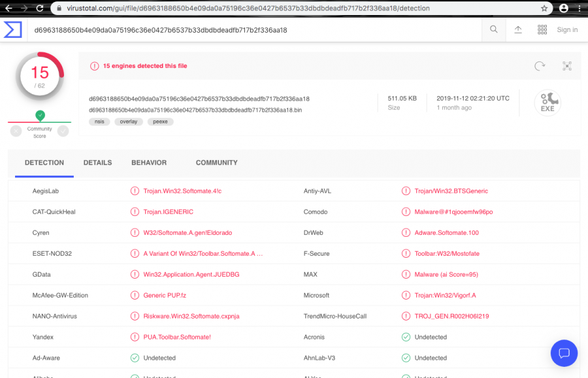Bookmark this page with star icon

(544, 9)
